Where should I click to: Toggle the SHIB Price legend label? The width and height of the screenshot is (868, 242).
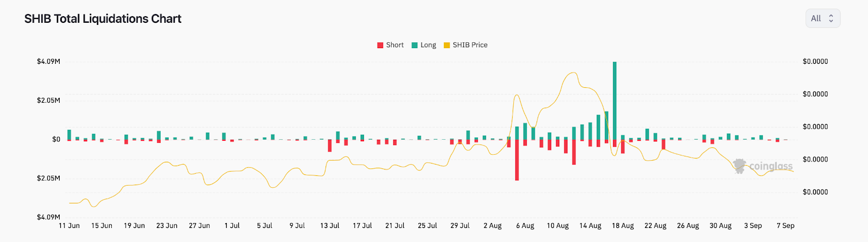coord(470,45)
